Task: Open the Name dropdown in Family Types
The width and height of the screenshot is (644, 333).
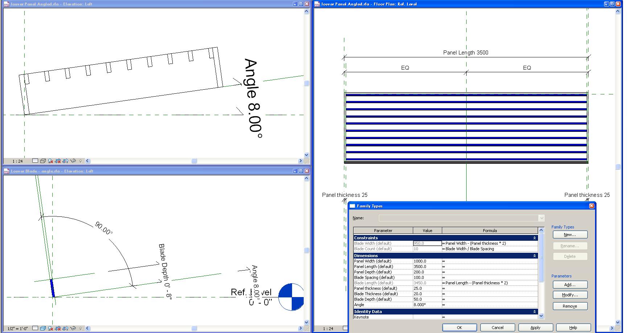Action: pos(541,218)
